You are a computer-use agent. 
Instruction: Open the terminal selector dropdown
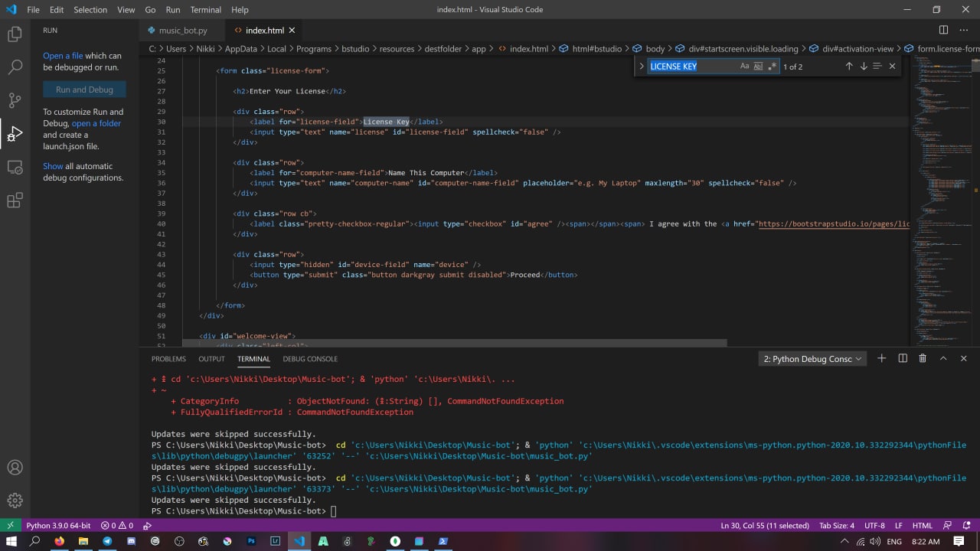(812, 359)
